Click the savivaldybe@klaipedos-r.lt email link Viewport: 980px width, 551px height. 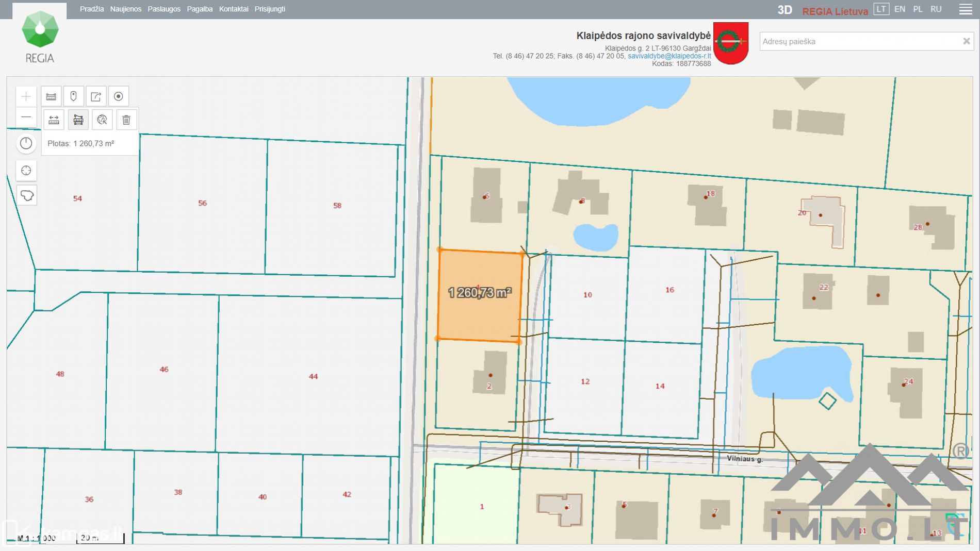(669, 56)
